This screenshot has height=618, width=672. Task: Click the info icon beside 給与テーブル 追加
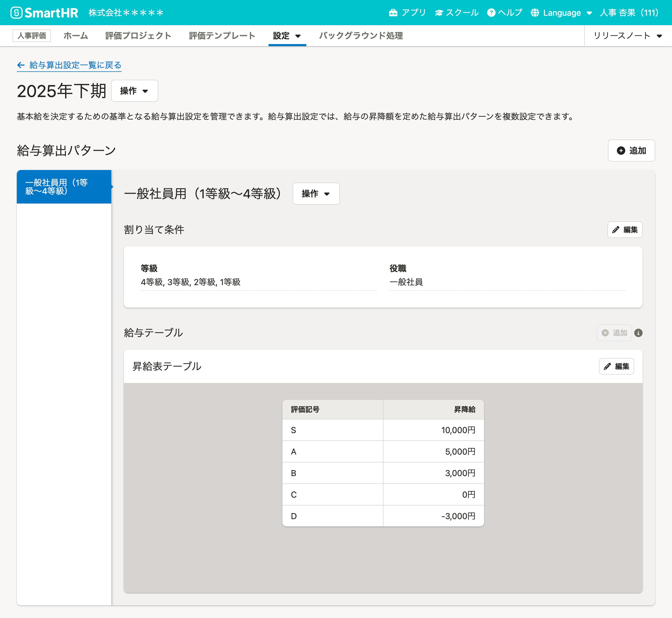[x=638, y=333]
